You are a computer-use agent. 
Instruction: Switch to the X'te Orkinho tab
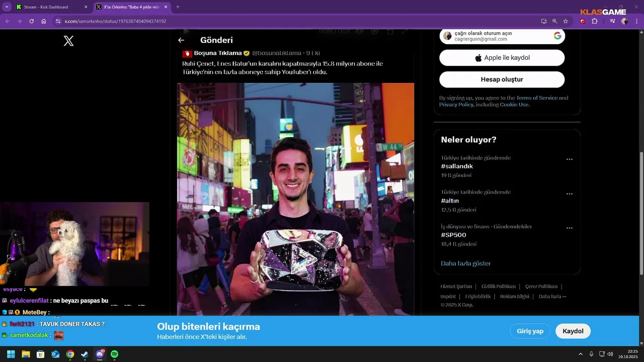click(x=132, y=7)
